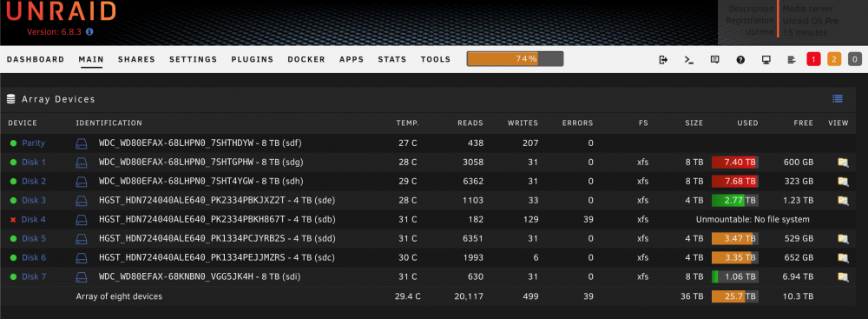The height and width of the screenshot is (319, 868).
Task: Open the Parity device link
Action: tap(33, 143)
